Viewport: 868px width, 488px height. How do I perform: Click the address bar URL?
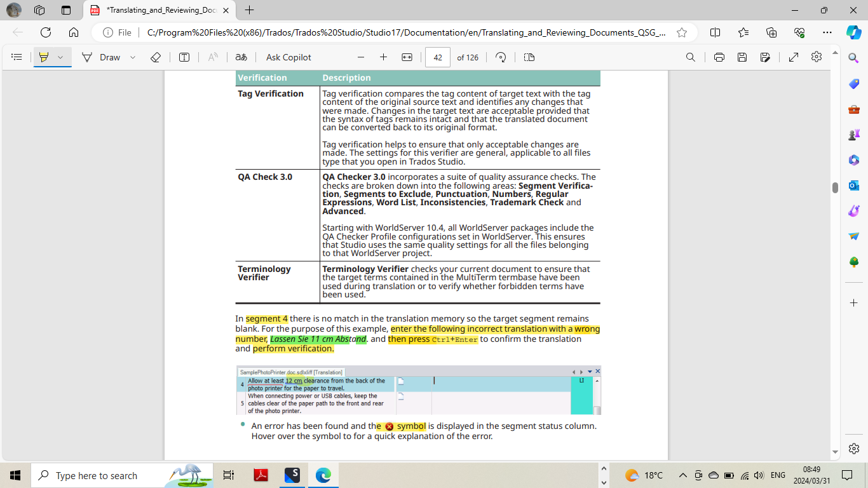(x=406, y=32)
